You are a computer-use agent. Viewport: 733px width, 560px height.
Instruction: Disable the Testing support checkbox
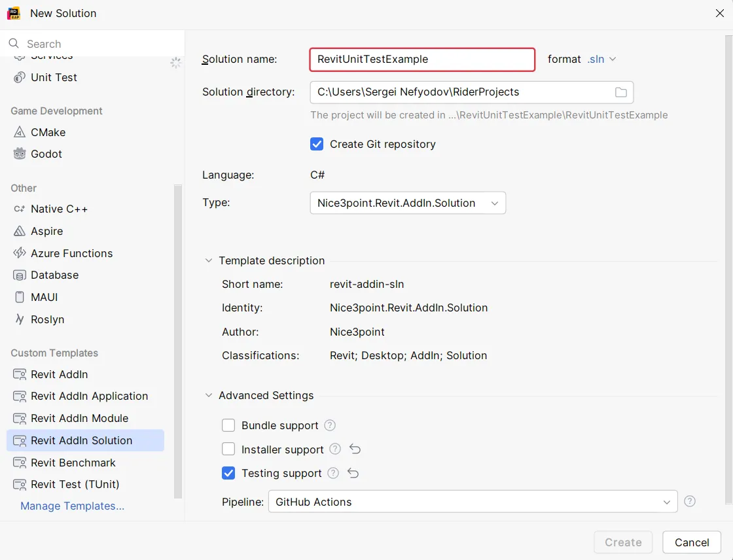point(228,473)
